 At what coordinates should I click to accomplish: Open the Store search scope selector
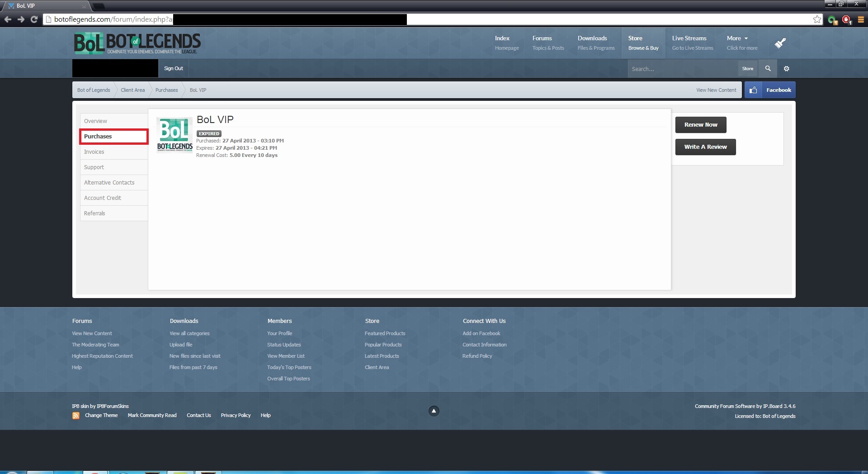coord(748,69)
